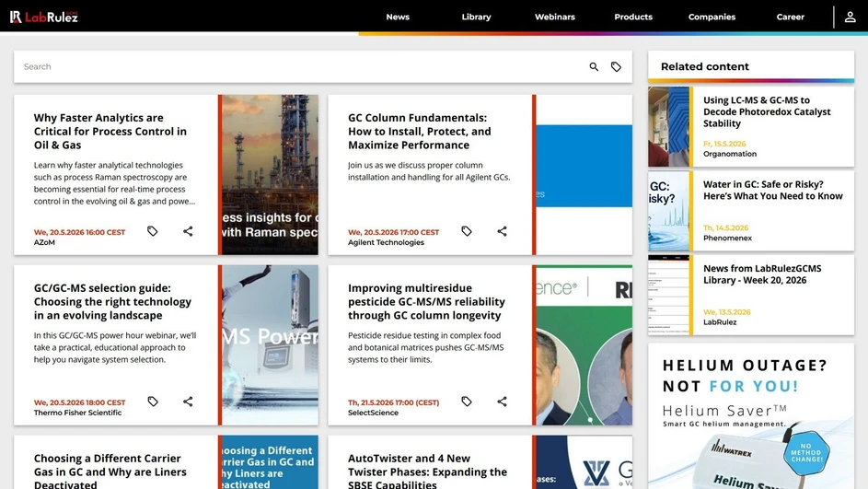Click the 'We, 20.5.2026 18:00 CEST' date
The height and width of the screenshot is (489, 868).
[80, 402]
